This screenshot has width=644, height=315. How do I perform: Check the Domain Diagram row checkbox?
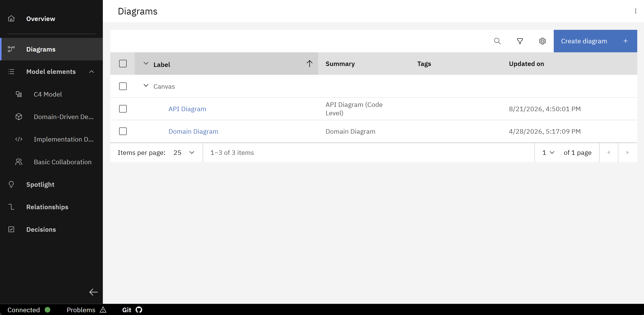pos(123,131)
